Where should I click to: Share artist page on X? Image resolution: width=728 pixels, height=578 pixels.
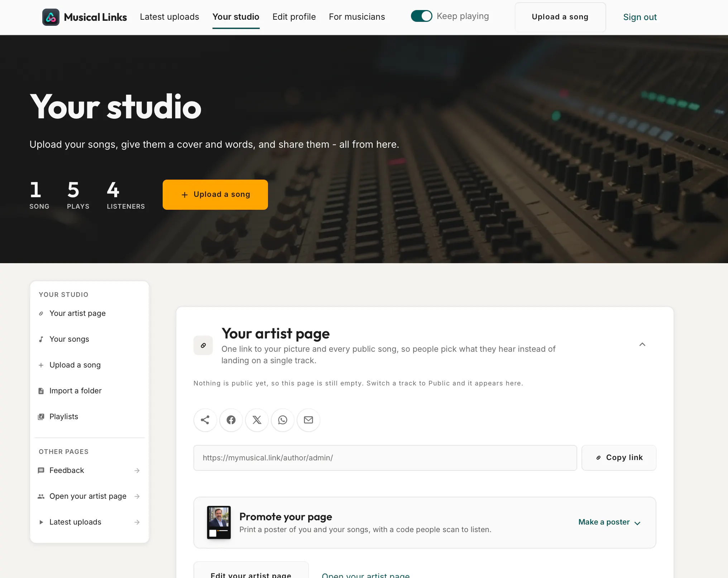tap(257, 420)
